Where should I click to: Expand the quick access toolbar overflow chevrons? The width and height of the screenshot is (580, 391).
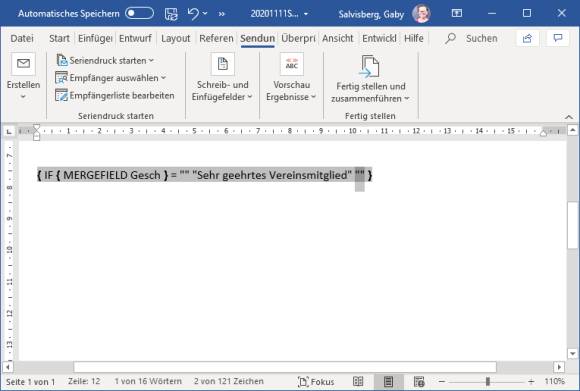(222, 14)
